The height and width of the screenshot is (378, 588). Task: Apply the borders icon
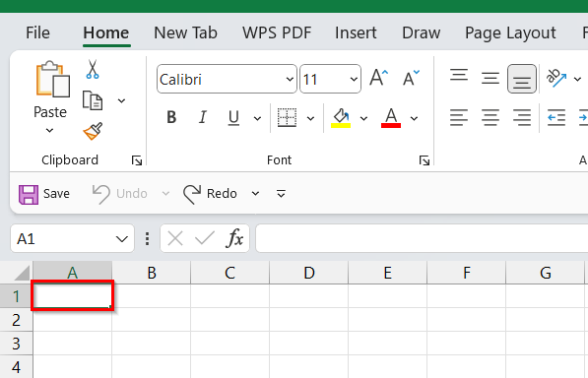coord(287,118)
